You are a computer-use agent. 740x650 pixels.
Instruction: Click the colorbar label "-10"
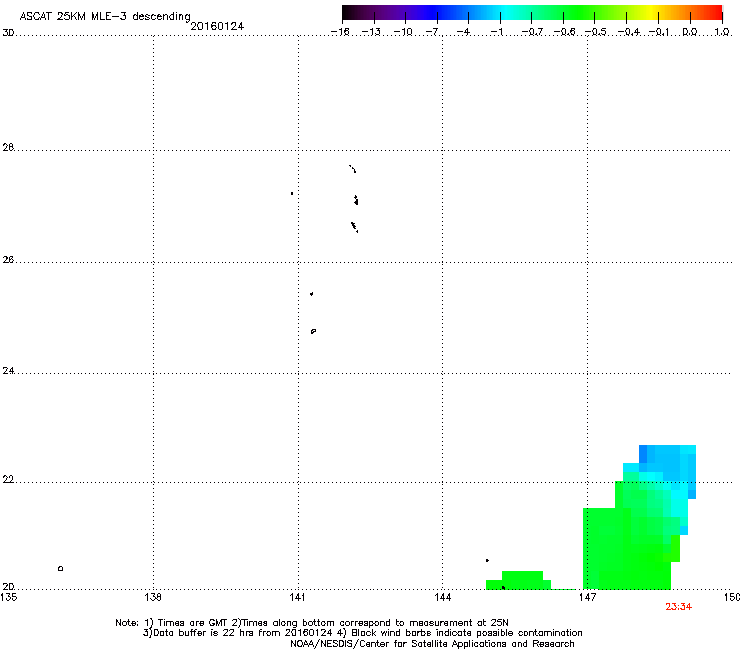(x=403, y=32)
